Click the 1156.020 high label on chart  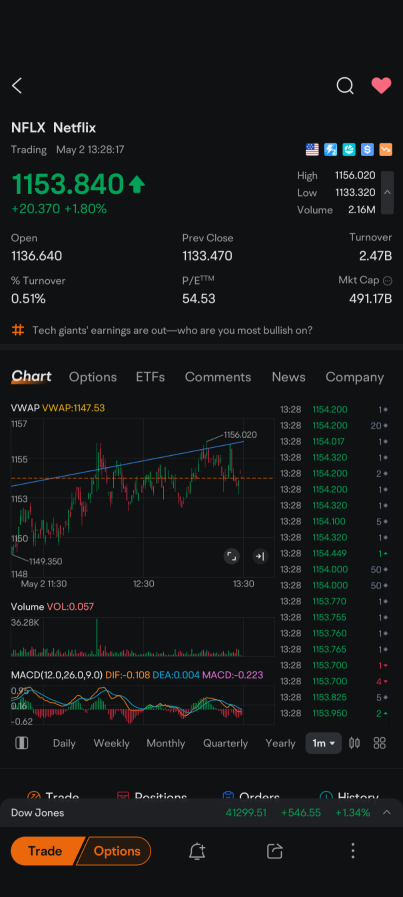pos(240,435)
